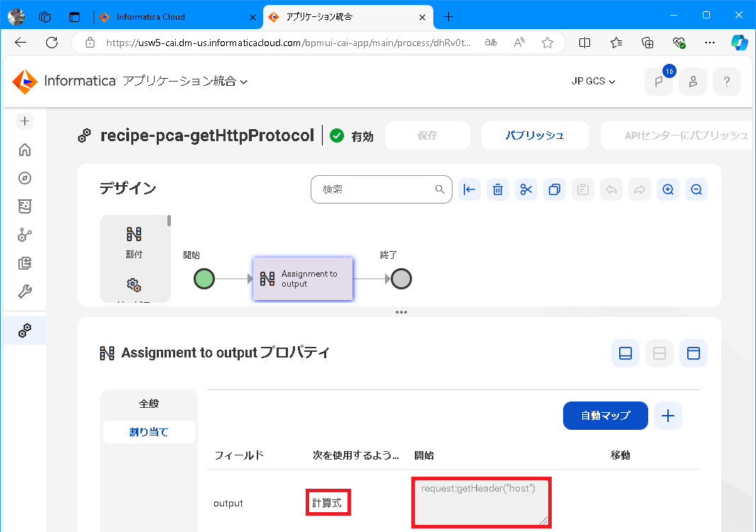Select the green 開始 start node
Screen dimensions: 756x532
[x=204, y=279]
